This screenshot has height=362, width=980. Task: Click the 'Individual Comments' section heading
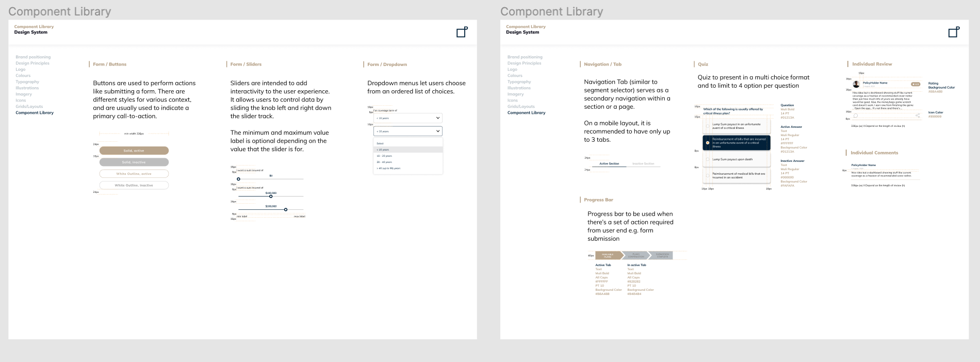point(874,153)
